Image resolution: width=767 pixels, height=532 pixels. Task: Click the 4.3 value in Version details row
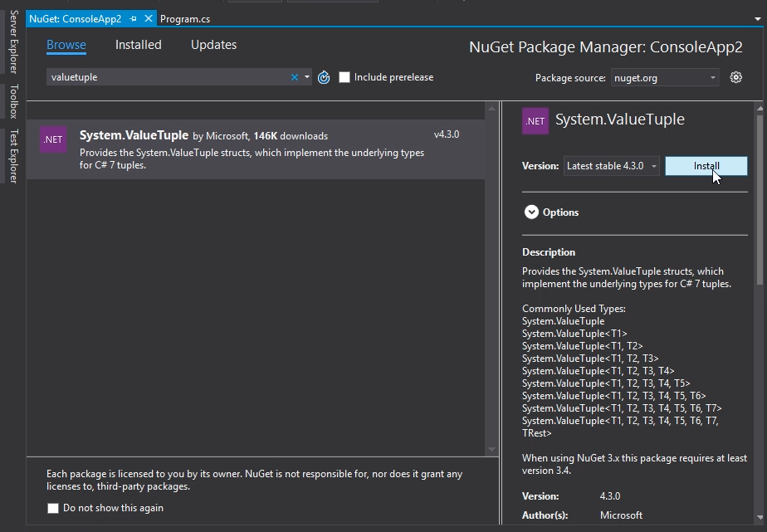pyautogui.click(x=610, y=495)
